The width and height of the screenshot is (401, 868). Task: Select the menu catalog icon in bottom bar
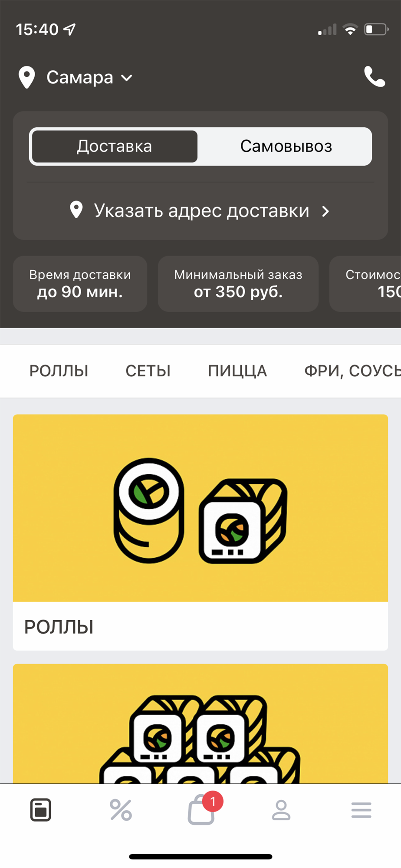(41, 810)
